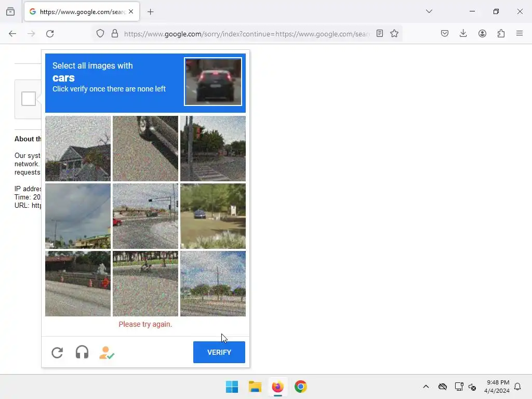
Task: Switch to the audio challenge headphones icon
Action: tap(82, 352)
